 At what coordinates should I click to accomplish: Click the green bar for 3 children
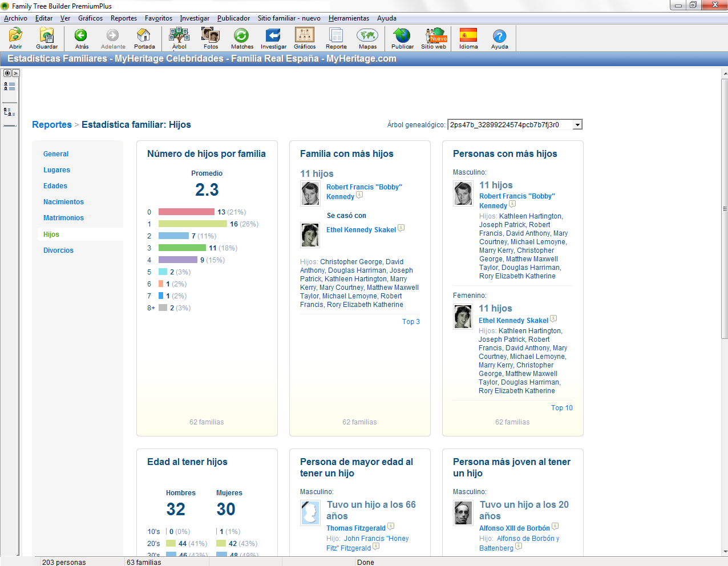(182, 248)
